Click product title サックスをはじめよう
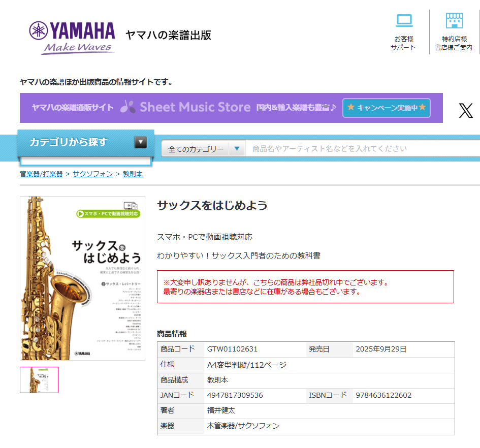The width and height of the screenshot is (480, 448). click(x=212, y=205)
